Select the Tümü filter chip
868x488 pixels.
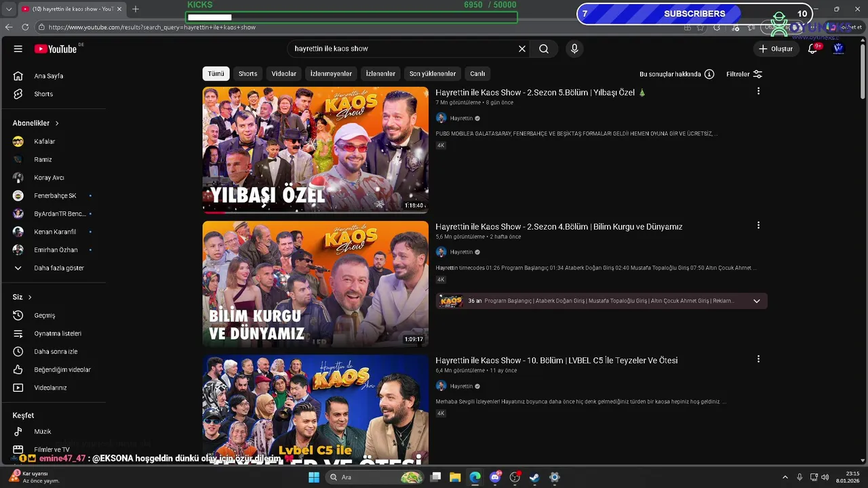(216, 74)
